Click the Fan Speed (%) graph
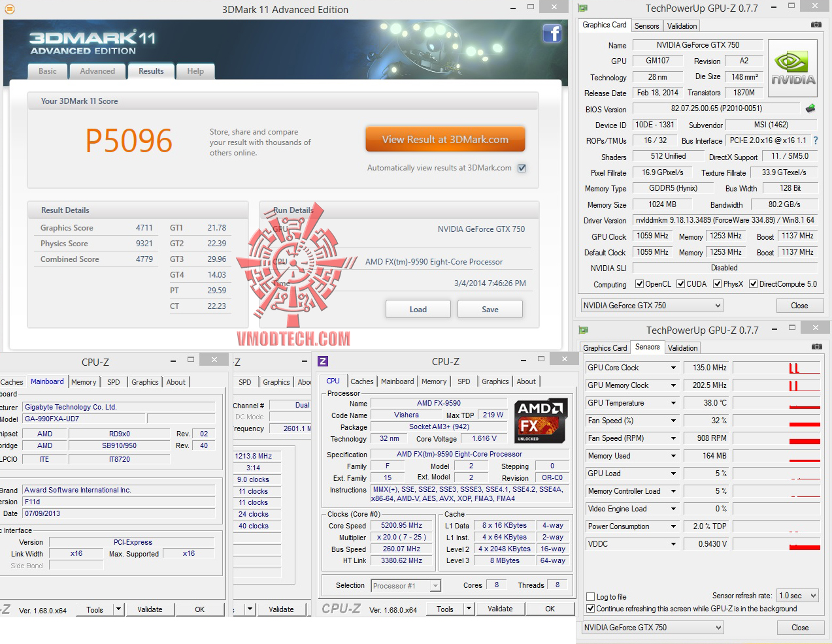The width and height of the screenshot is (832, 644). coord(776,421)
